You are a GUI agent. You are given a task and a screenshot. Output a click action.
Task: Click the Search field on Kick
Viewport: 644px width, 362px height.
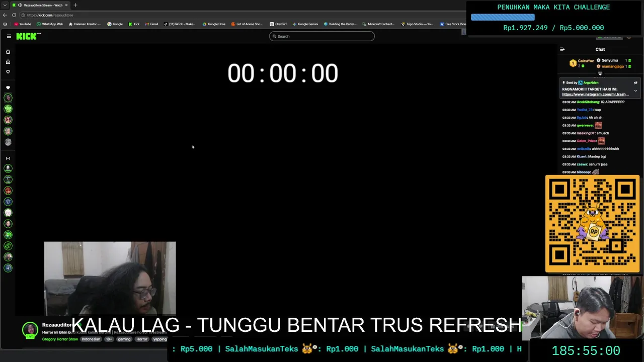(322, 36)
